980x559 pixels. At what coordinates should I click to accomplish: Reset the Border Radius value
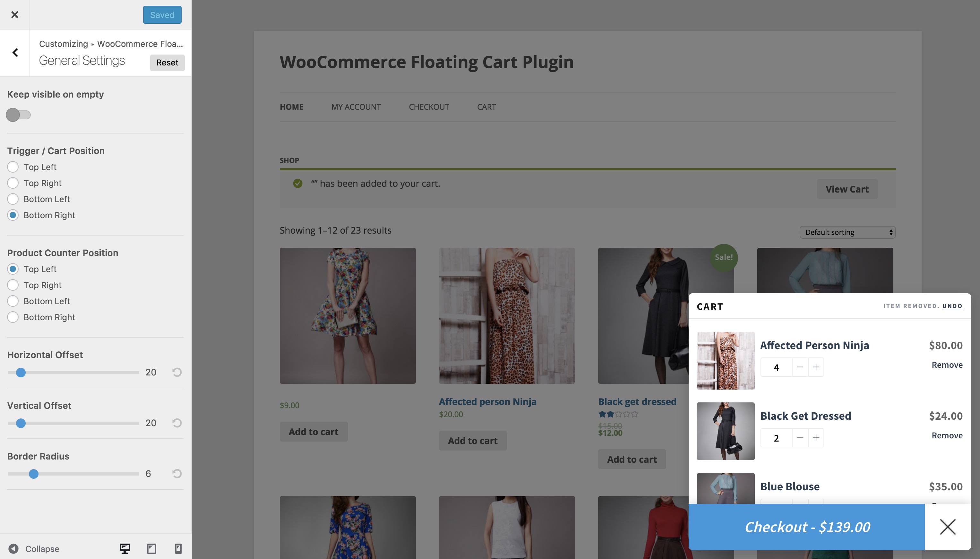[176, 473]
